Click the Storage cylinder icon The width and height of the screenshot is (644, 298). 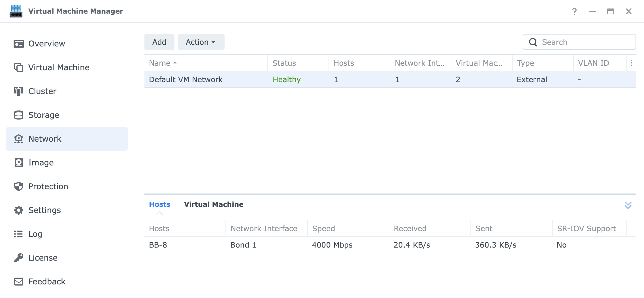[x=19, y=115]
